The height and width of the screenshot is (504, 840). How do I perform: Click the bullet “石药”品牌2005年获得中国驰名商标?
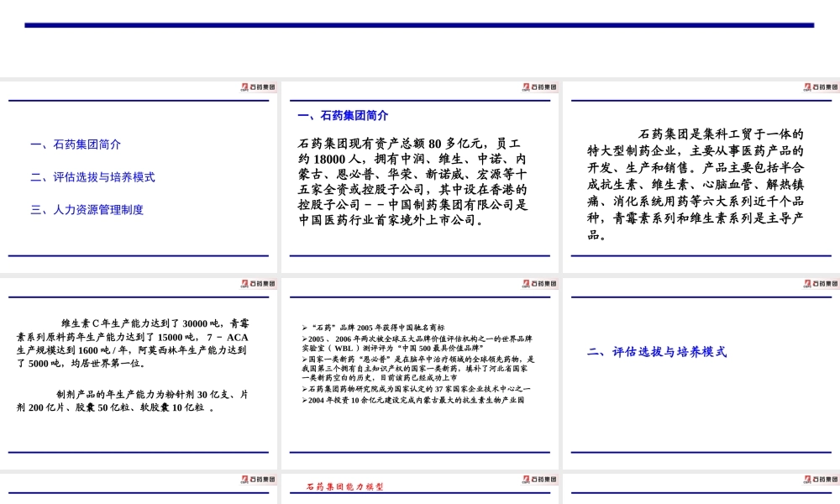[x=374, y=328]
